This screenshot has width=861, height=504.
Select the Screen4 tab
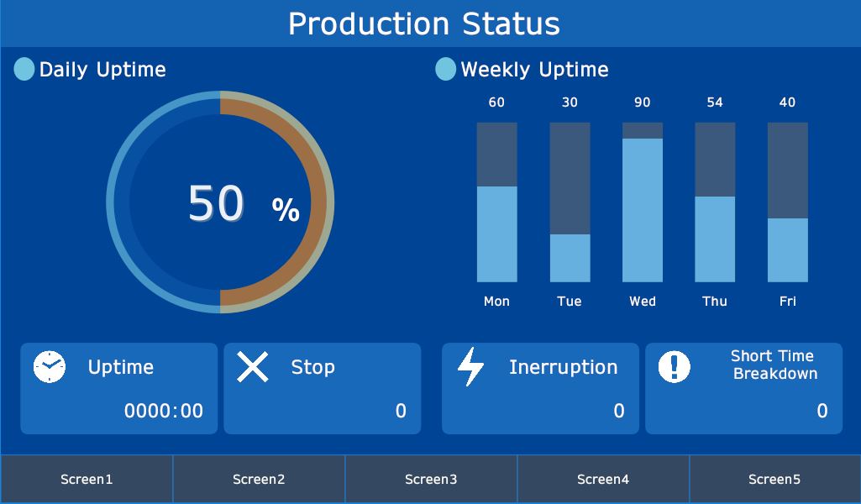coord(603,480)
